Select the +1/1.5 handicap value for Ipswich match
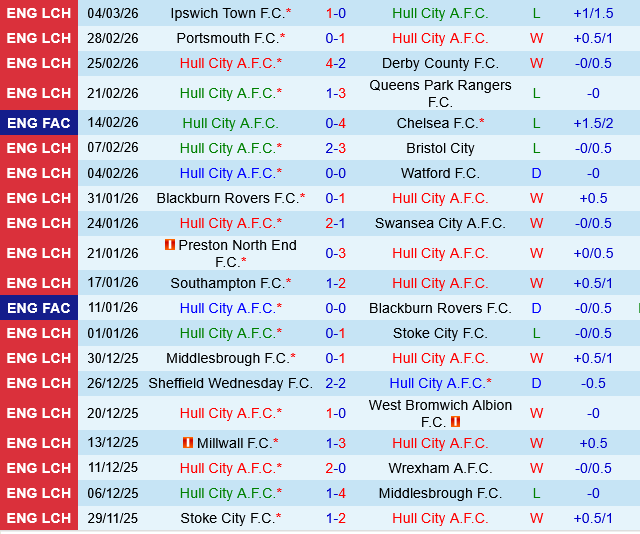This screenshot has height=534, width=640. 593,14
